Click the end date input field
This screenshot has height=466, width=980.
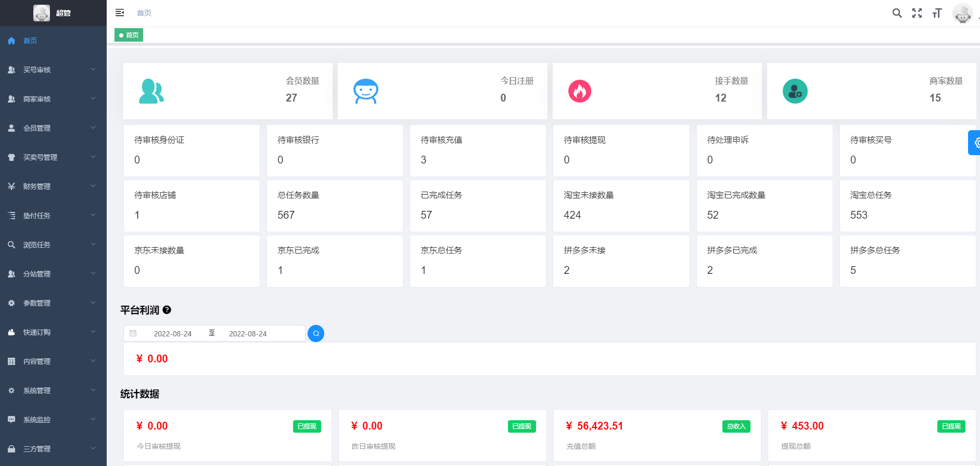pos(248,334)
